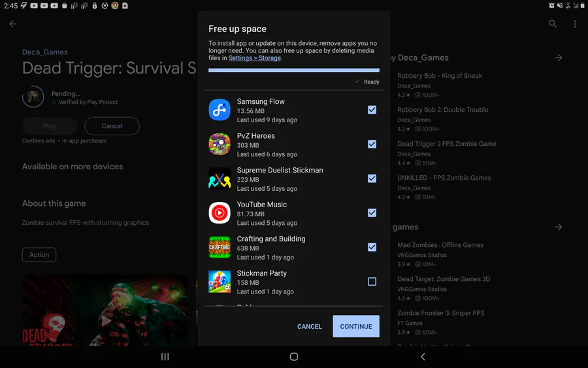The width and height of the screenshot is (588, 368).
Task: Open Mad Zombies : Offline Games
Action: click(440, 245)
